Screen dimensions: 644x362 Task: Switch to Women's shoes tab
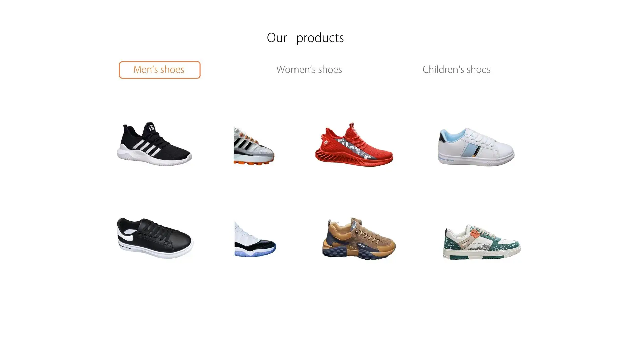(309, 70)
